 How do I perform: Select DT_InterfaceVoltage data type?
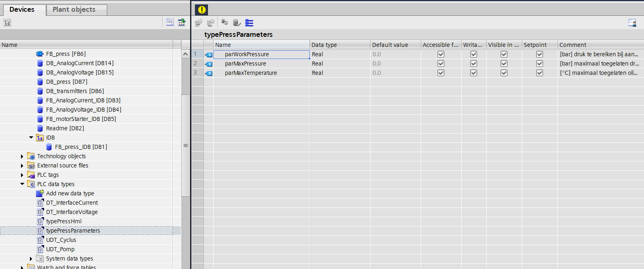click(x=72, y=212)
